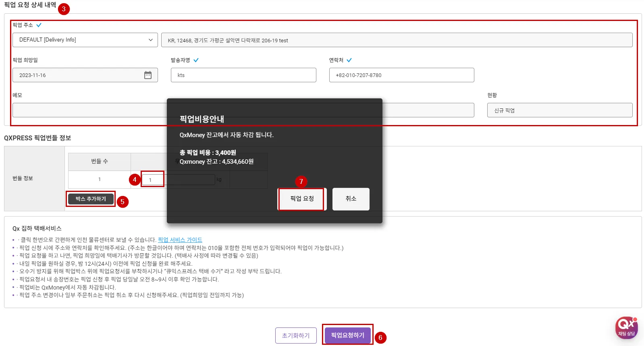Viewport: 644px width, 346px height.
Task: Click the 픽업 주소 field label
Action: [23, 25]
